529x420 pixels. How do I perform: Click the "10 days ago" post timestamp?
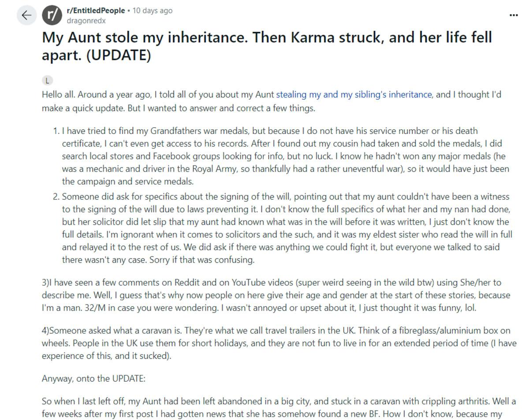153,11
